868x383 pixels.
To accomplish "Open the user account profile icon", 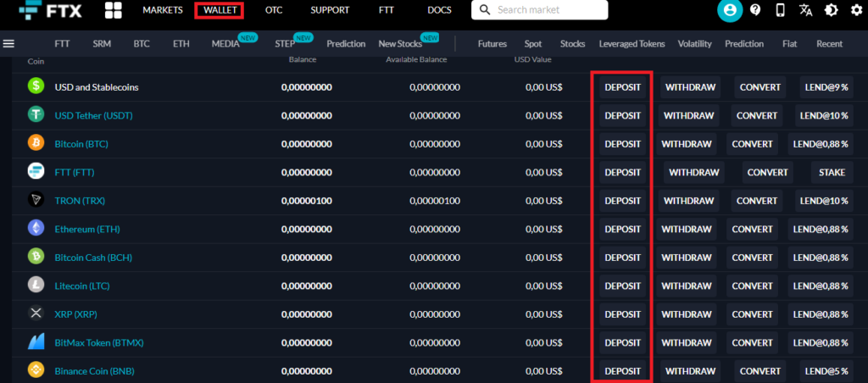I will click(x=730, y=10).
